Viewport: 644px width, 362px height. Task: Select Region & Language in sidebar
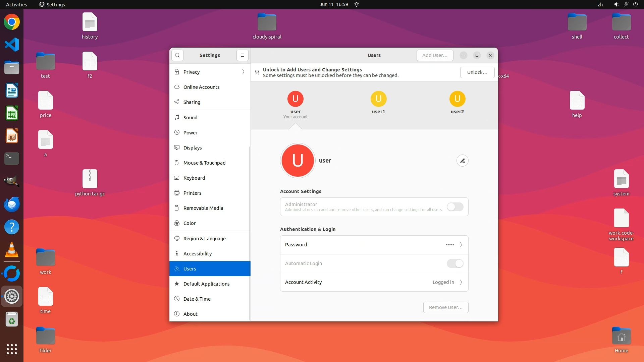(204, 239)
